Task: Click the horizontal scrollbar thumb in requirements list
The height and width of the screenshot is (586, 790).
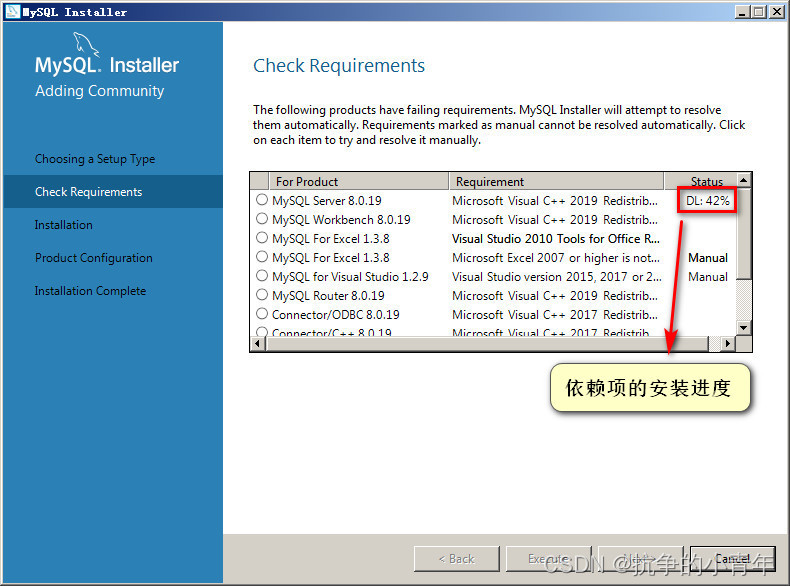Action: tap(487, 344)
